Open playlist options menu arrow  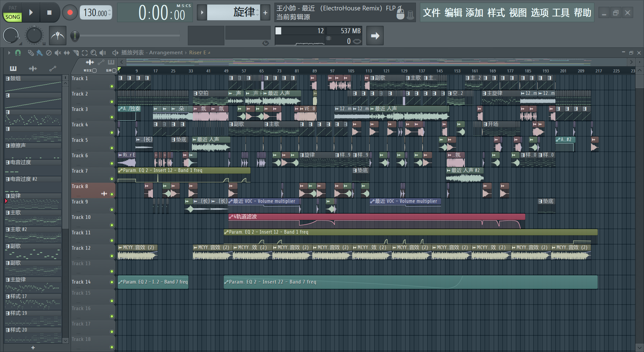(x=9, y=53)
